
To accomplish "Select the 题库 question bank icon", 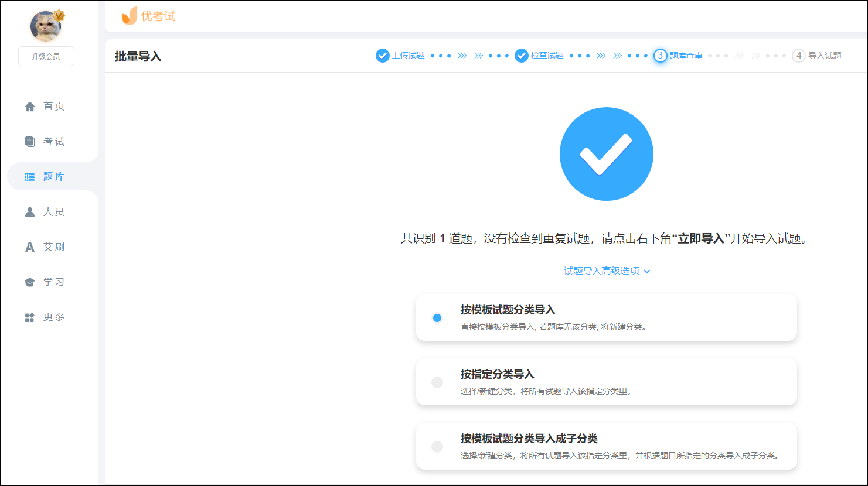I will 30,177.
